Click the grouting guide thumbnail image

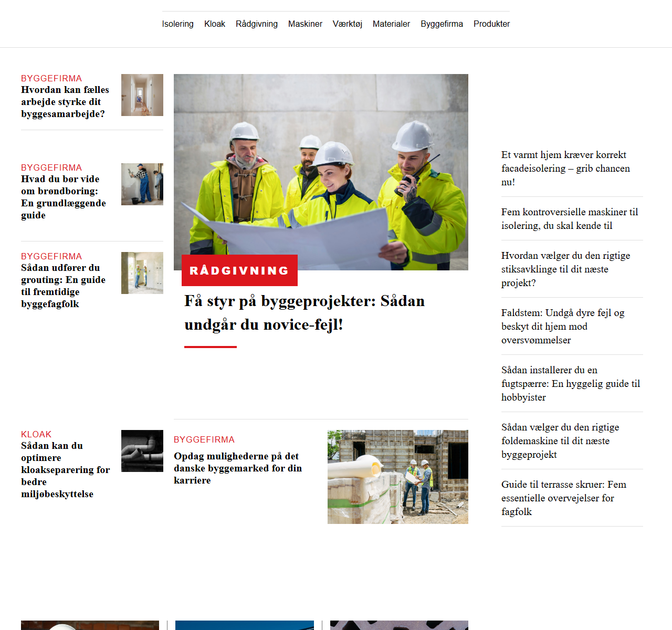point(142,273)
